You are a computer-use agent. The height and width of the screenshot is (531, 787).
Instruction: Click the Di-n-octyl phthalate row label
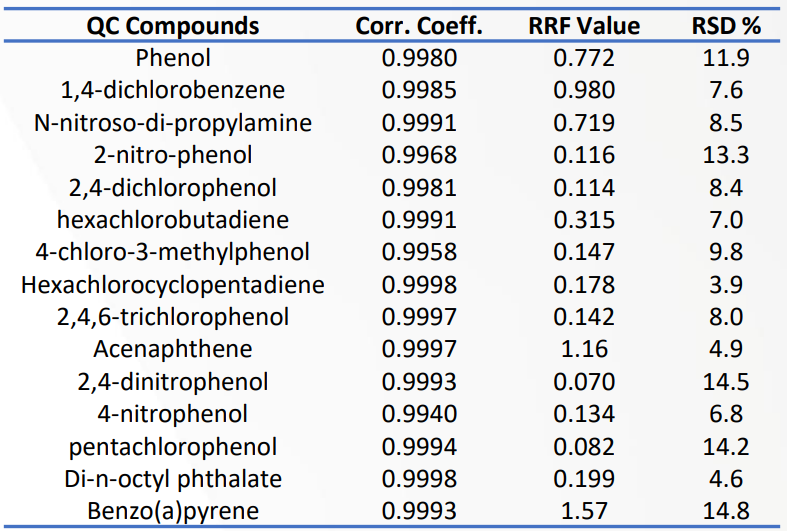point(173,479)
